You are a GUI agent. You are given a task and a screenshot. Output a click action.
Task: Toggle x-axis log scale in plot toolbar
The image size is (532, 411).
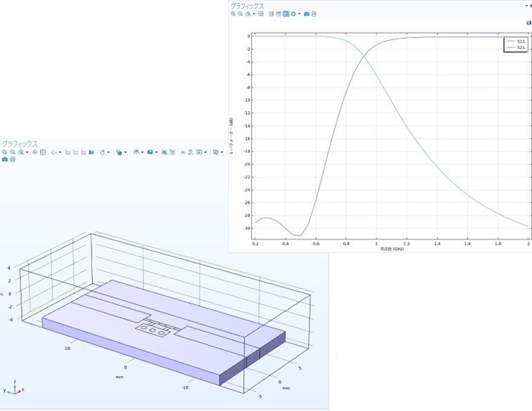click(271, 13)
